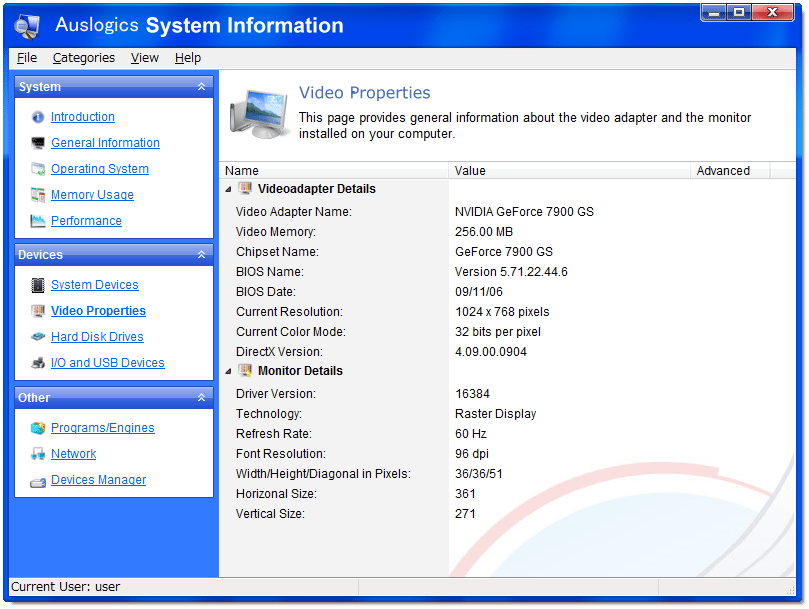Click the I/O and USB Devices icon

point(38,363)
